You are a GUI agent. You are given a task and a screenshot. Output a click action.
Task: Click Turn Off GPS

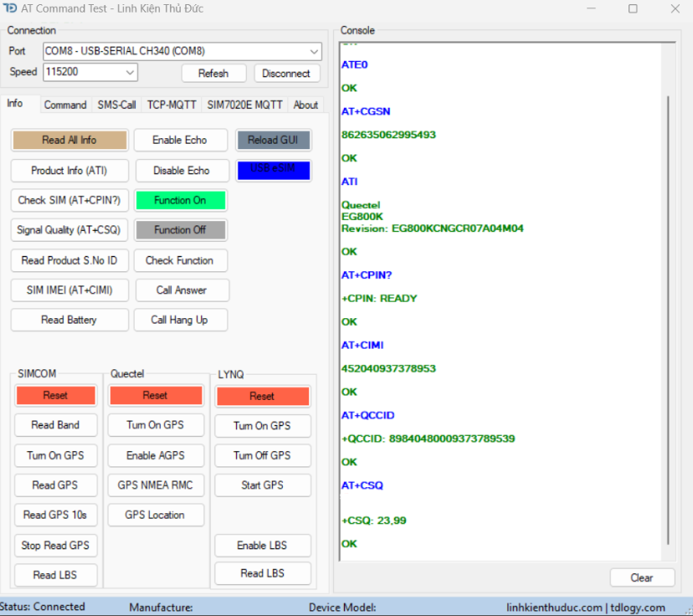[263, 455]
